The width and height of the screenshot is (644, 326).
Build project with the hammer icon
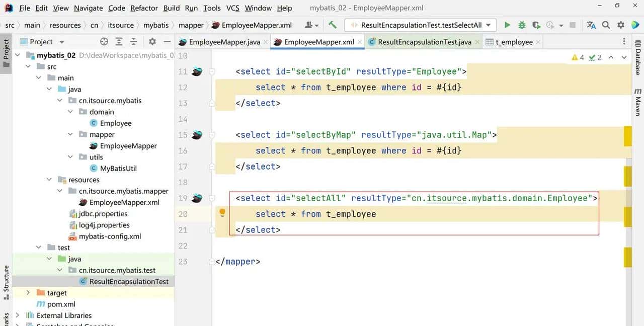333,25
